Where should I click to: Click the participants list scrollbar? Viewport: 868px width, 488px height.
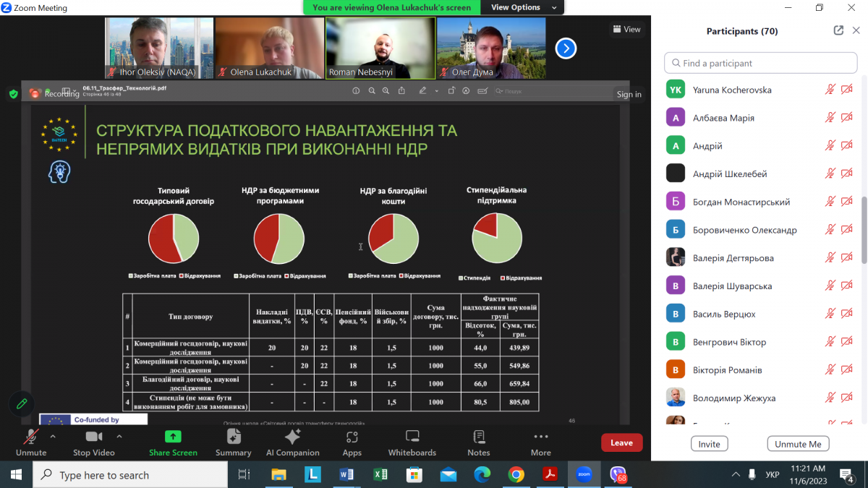(x=863, y=231)
